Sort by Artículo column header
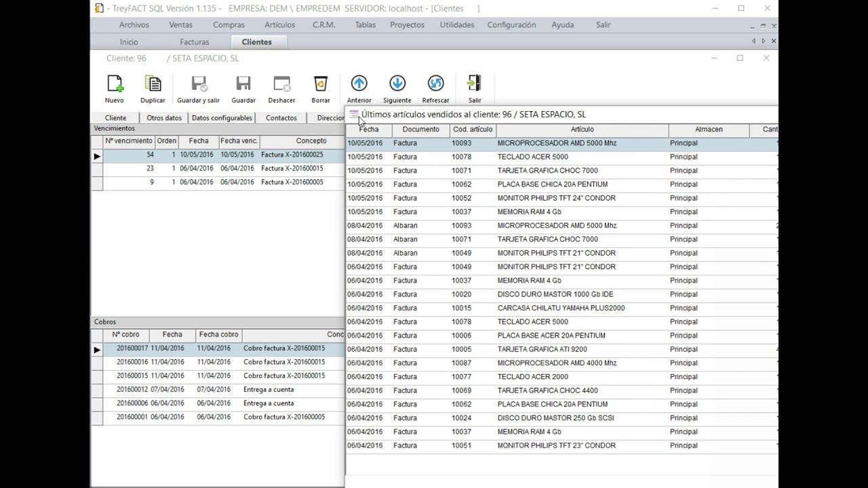868x488 pixels. pyautogui.click(x=582, y=129)
